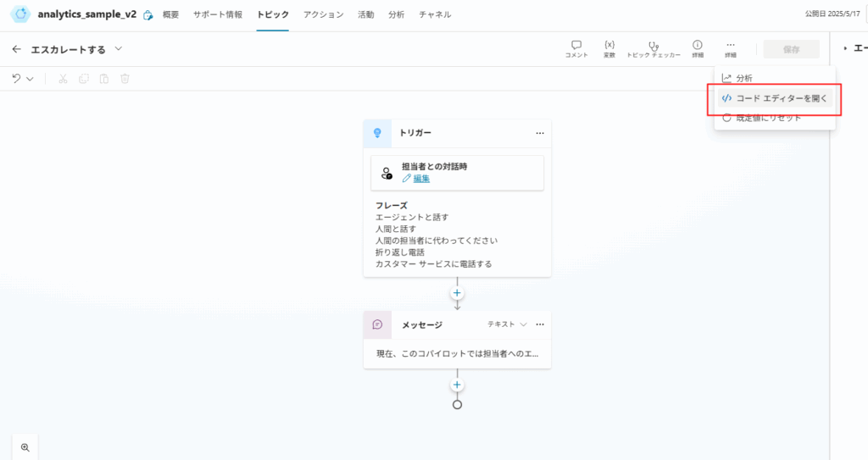Click the メッセージ node speech bubble icon
The width and height of the screenshot is (868, 460).
point(377,325)
